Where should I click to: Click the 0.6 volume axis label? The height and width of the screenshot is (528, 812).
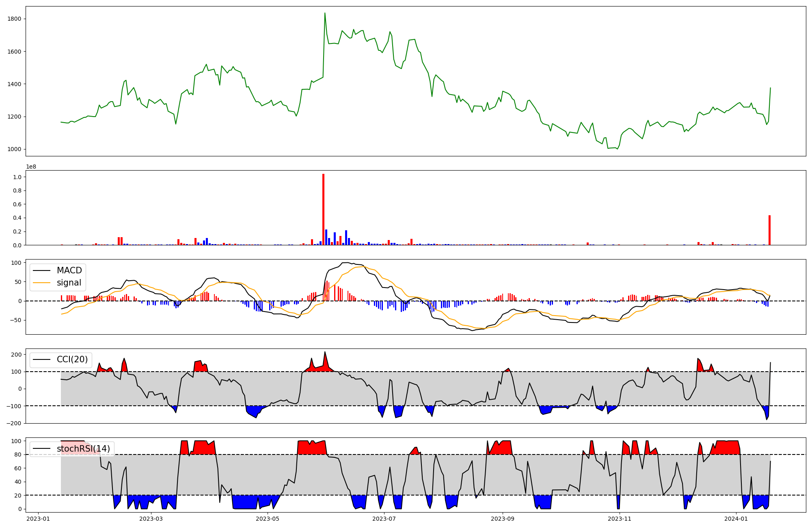pyautogui.click(x=17, y=204)
